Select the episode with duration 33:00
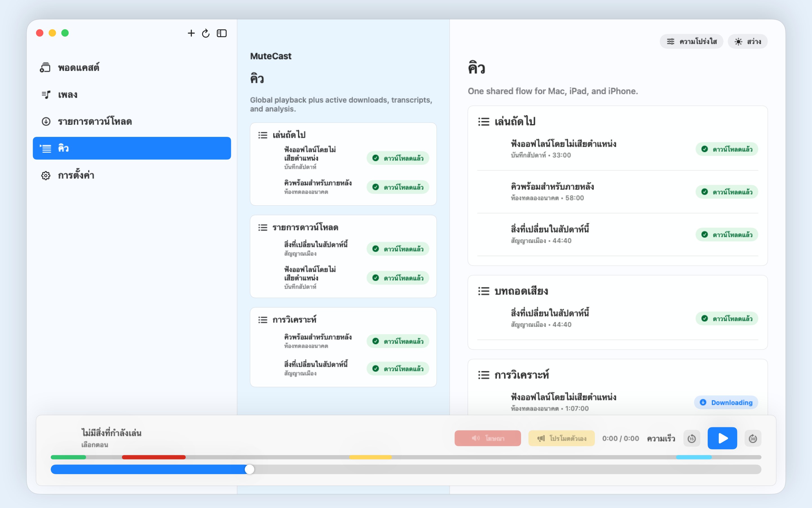Viewport: 812px width, 508px height. coord(617,149)
